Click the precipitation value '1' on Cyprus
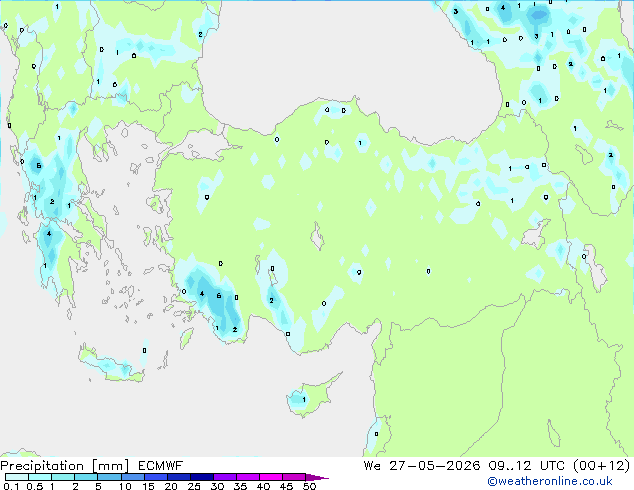The width and height of the screenshot is (634, 490). [x=304, y=399]
